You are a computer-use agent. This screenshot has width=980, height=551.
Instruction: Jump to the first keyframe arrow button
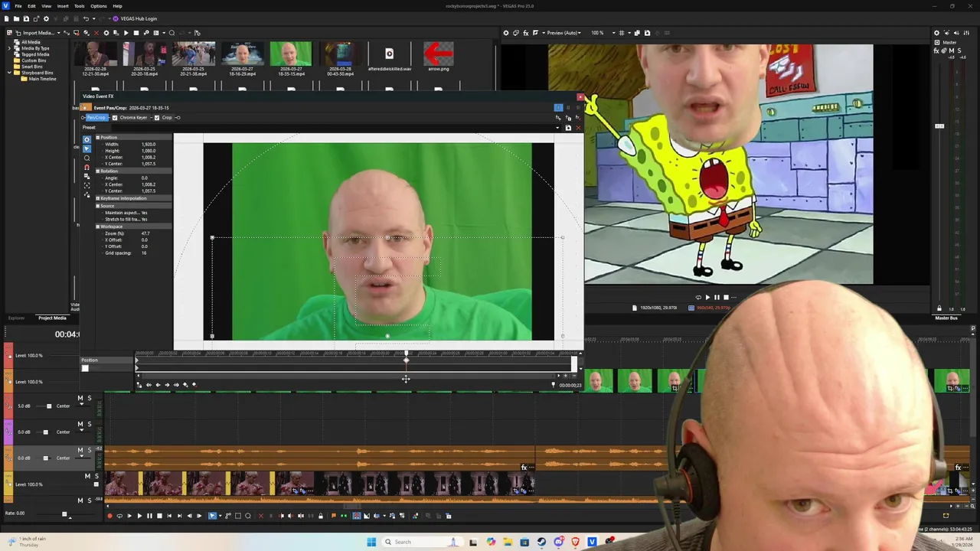(149, 385)
